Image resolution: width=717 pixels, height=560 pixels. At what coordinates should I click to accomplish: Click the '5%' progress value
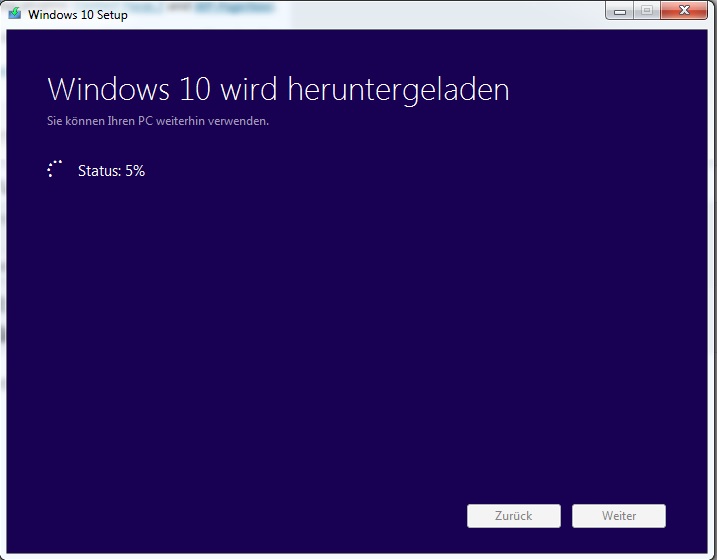coord(135,171)
